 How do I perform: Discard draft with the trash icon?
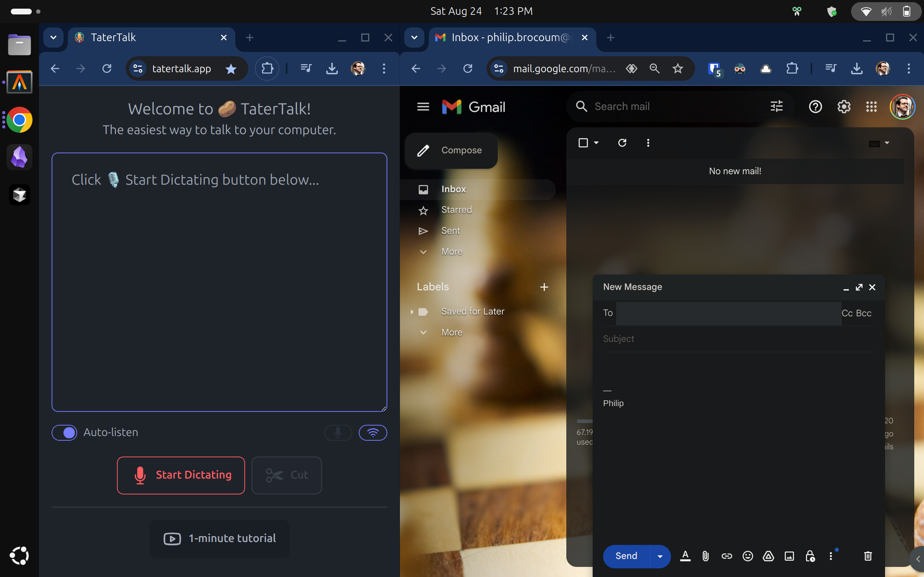867,556
